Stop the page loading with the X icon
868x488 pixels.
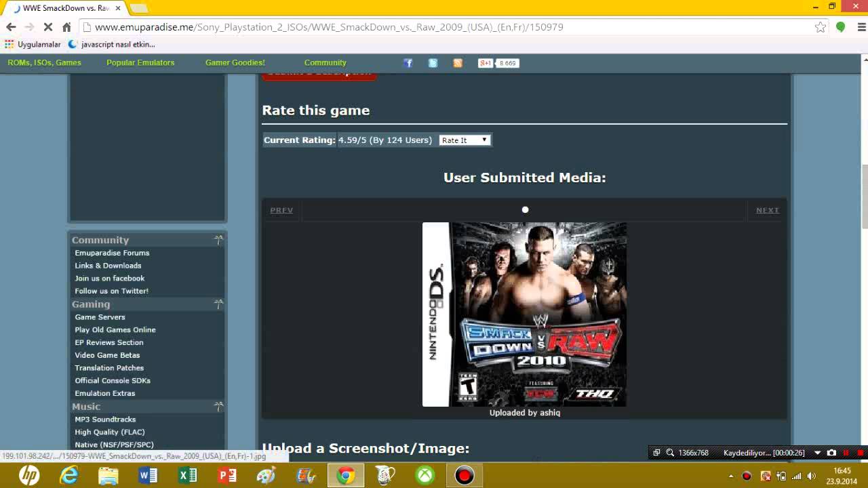(x=47, y=27)
